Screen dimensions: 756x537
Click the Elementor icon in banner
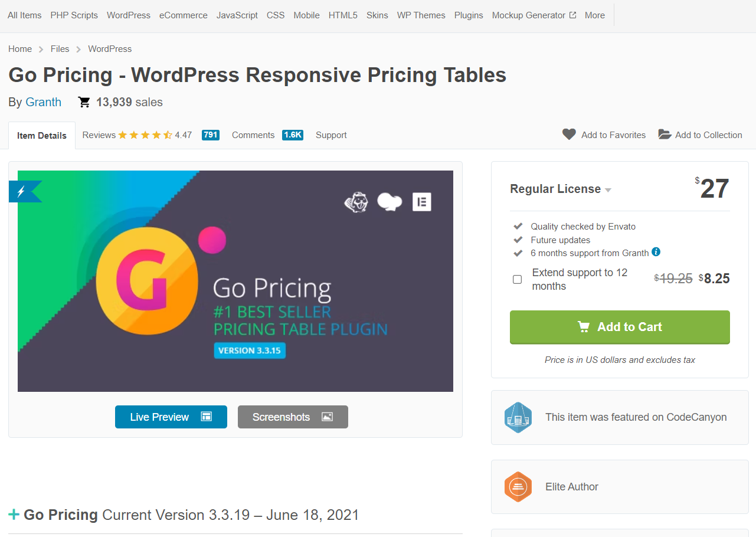point(422,202)
